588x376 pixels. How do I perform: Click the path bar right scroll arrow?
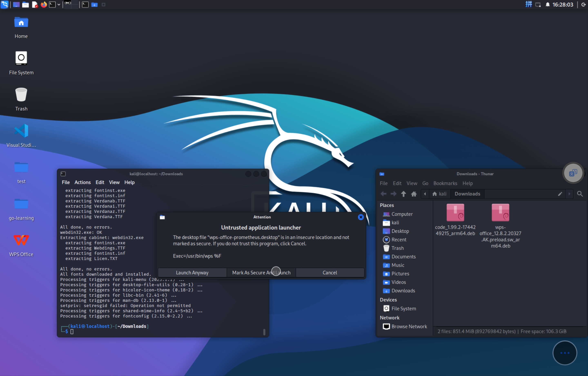click(569, 194)
